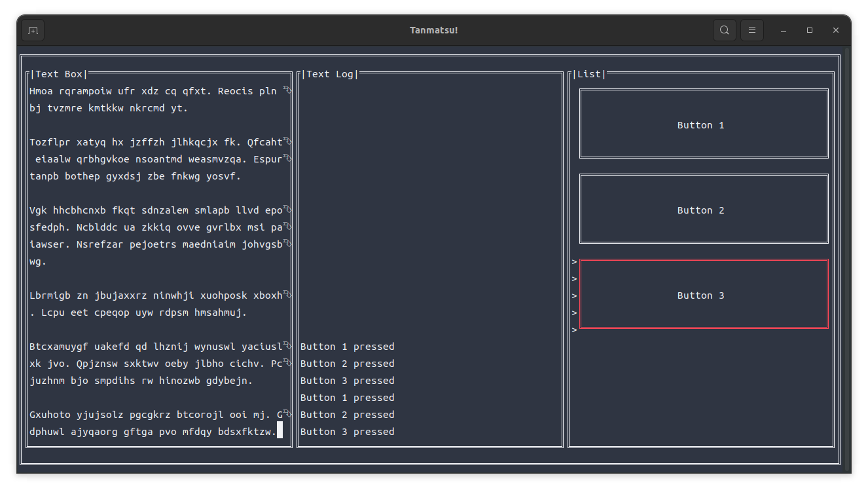The image size is (868, 492).
Task: Click the List panel title
Action: (589, 74)
